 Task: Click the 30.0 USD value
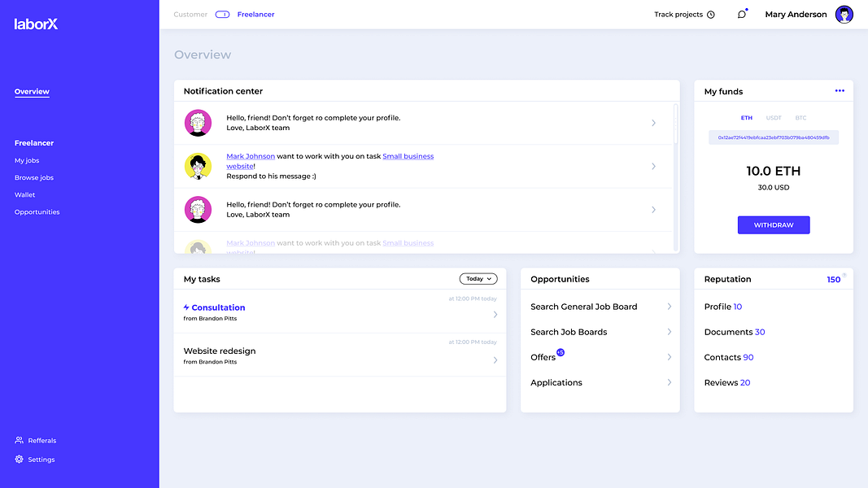click(x=774, y=188)
